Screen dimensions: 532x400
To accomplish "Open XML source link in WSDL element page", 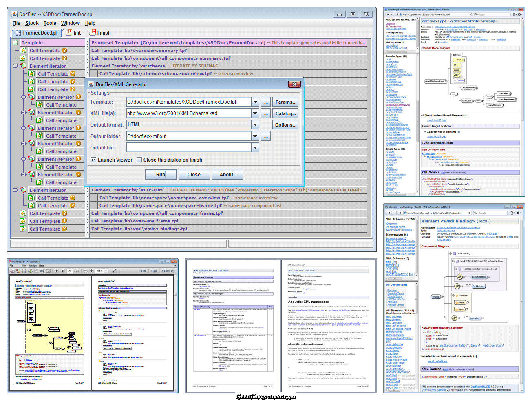I will point(444,240).
